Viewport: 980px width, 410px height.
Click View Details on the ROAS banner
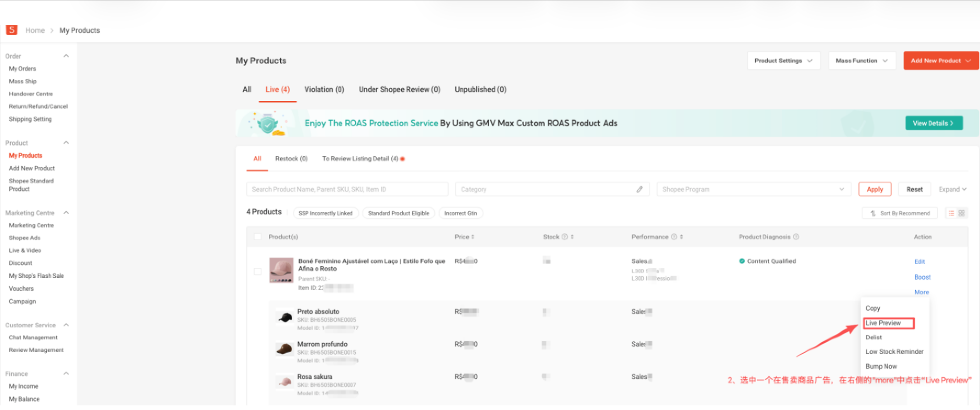(934, 123)
